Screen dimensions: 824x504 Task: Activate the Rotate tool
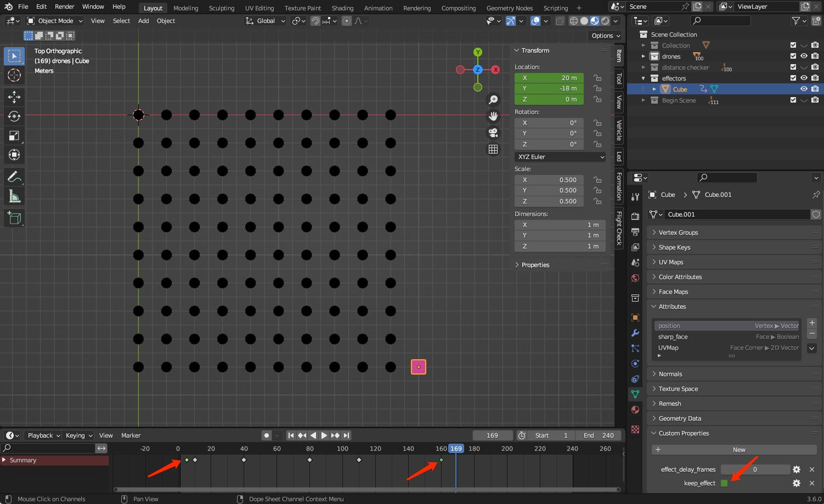14,116
